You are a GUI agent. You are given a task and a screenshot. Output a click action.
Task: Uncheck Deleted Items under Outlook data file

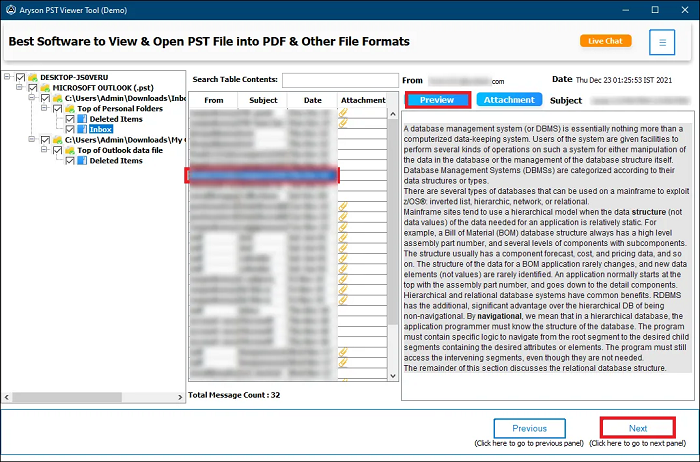(x=70, y=161)
